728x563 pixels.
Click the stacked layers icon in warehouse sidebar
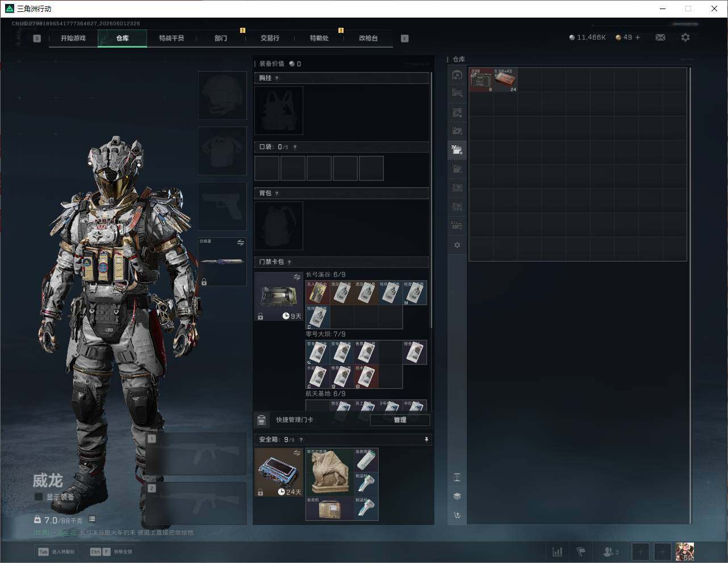457,496
